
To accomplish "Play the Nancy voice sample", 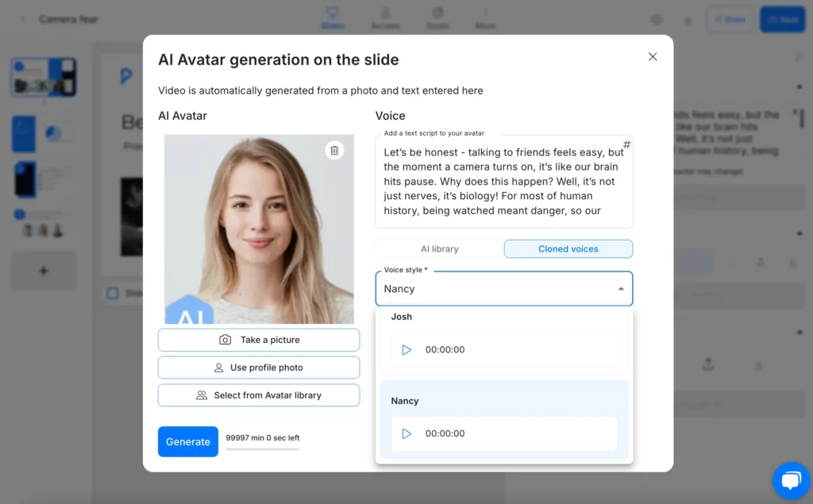I will click(x=406, y=434).
